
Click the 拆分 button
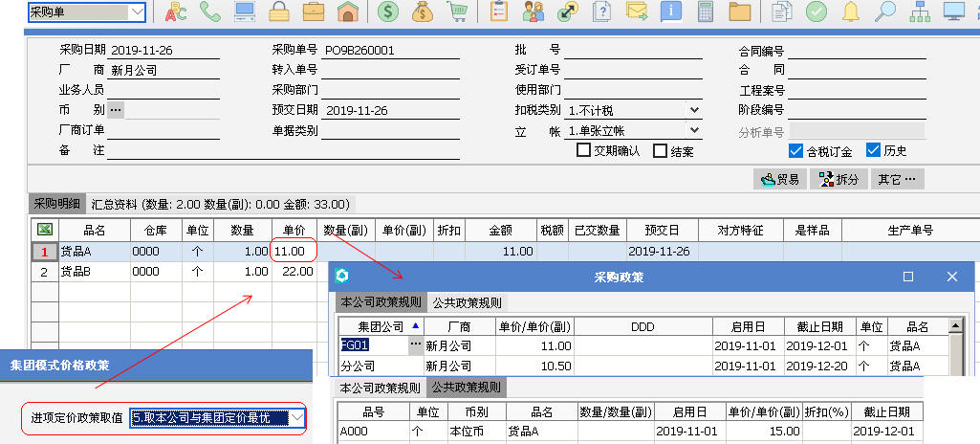[x=838, y=179]
